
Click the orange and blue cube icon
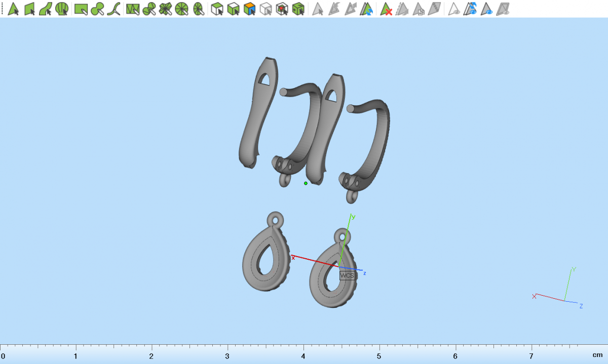(249, 9)
